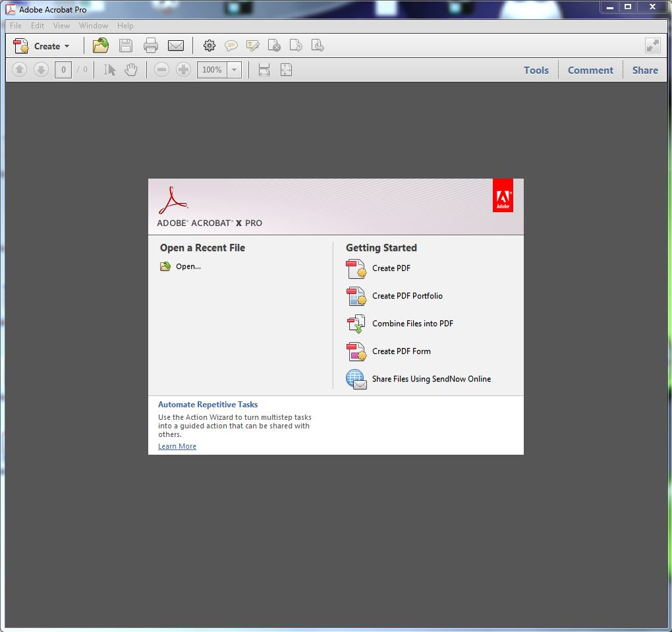This screenshot has width=672, height=632.
Task: Choose the Selection tool arrow
Action: pyautogui.click(x=109, y=69)
